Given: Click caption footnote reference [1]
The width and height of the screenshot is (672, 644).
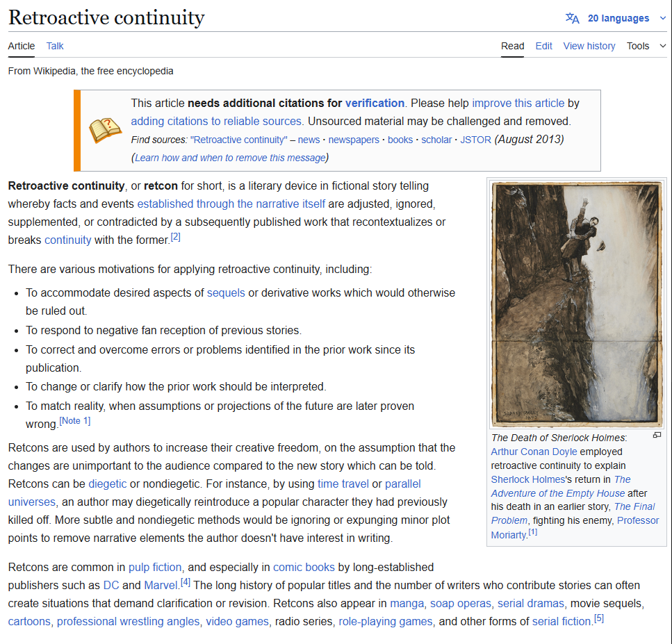Looking at the screenshot, I should pos(532,531).
